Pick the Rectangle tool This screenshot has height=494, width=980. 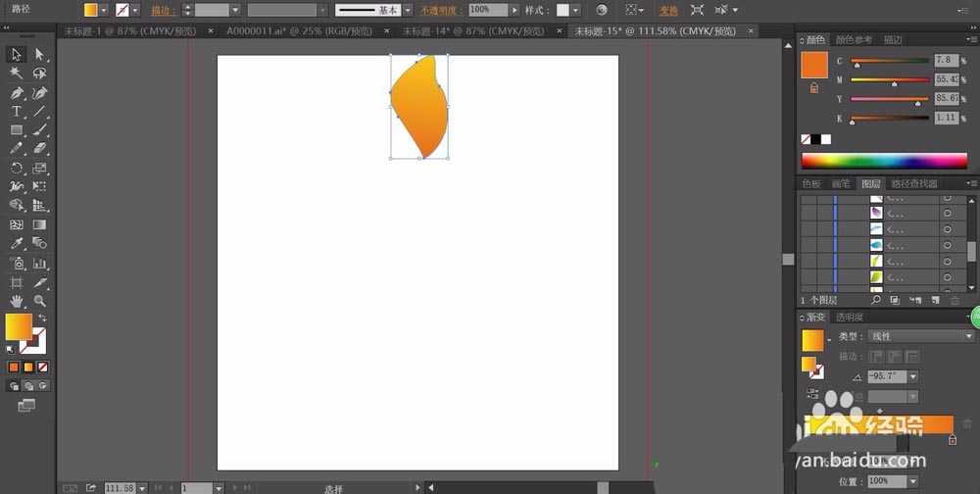coord(17,130)
